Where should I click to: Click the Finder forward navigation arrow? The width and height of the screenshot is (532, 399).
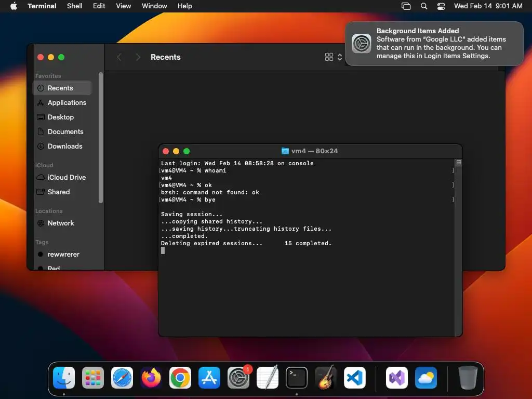click(x=138, y=57)
